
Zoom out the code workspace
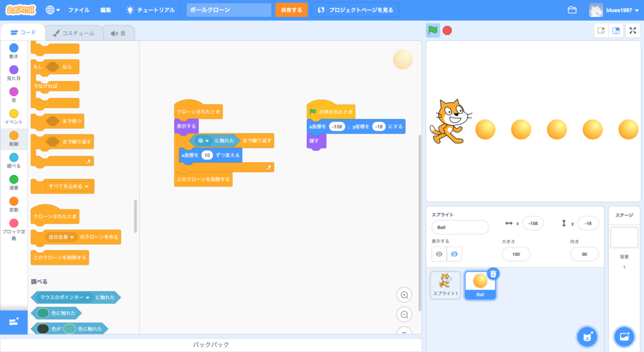(x=404, y=315)
